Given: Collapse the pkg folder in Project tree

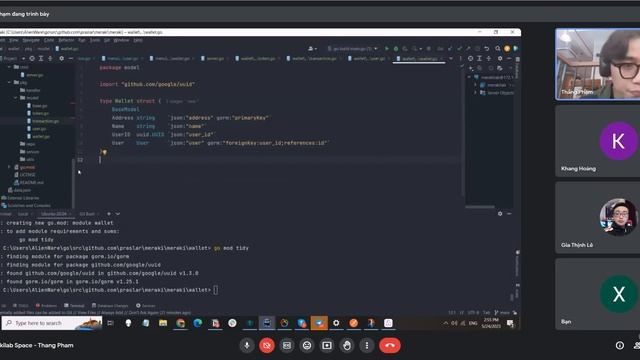Looking at the screenshot, I should pyautogui.click(x=9, y=82).
